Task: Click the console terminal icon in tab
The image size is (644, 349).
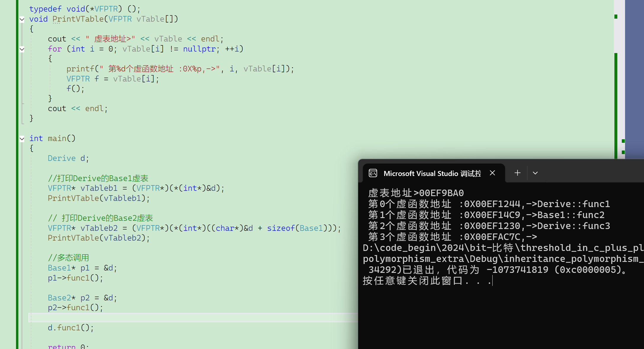Action: tap(373, 173)
